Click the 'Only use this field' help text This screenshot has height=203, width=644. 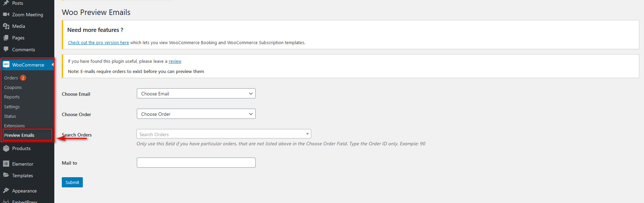(x=281, y=144)
